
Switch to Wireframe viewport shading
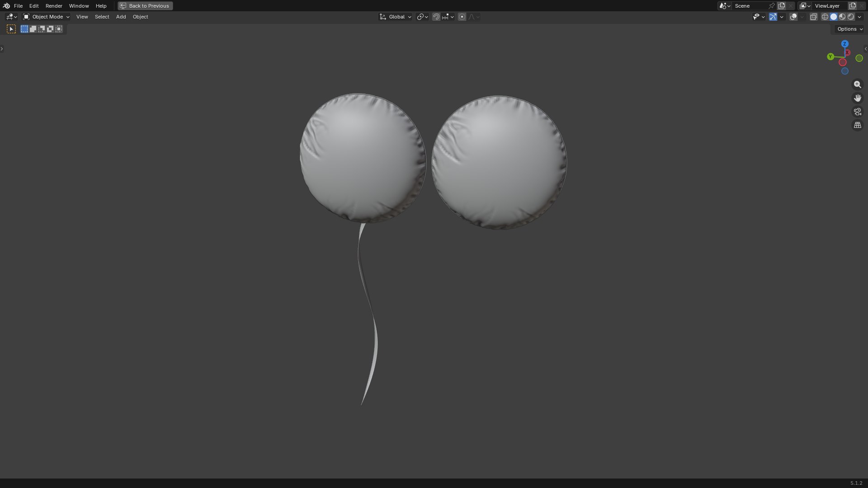pos(825,17)
